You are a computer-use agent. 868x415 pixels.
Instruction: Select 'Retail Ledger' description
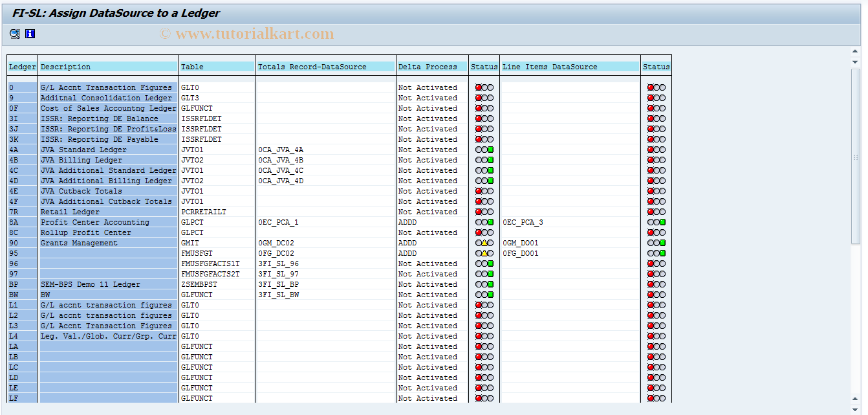(70, 212)
